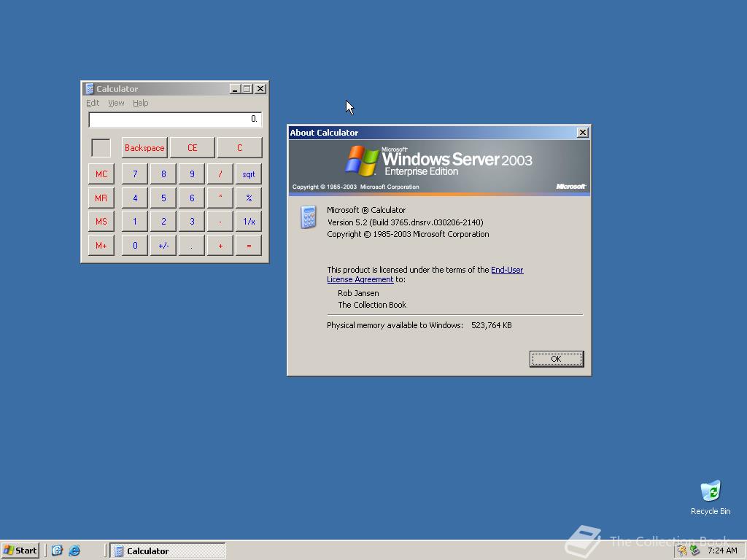Click the Calculator title bar icon
The height and width of the screenshot is (560, 747).
89,88
